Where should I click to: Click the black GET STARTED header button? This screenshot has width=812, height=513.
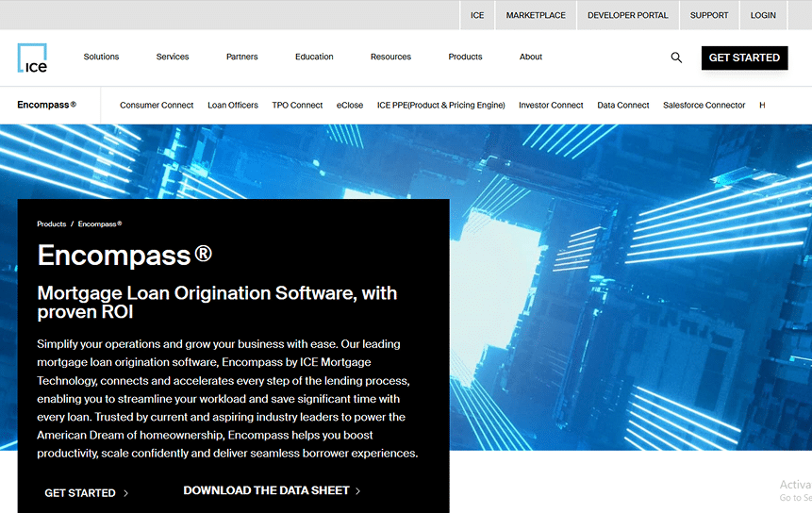click(745, 58)
